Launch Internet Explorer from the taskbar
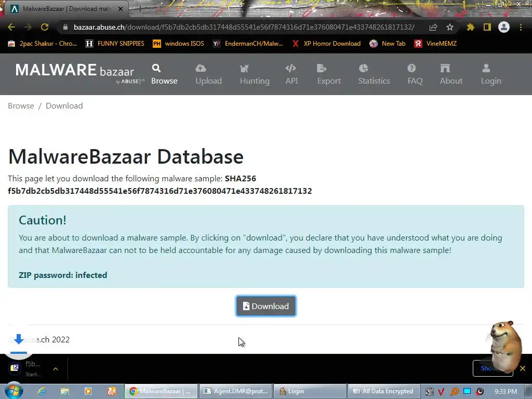The width and height of the screenshot is (532, 399). click(x=42, y=391)
